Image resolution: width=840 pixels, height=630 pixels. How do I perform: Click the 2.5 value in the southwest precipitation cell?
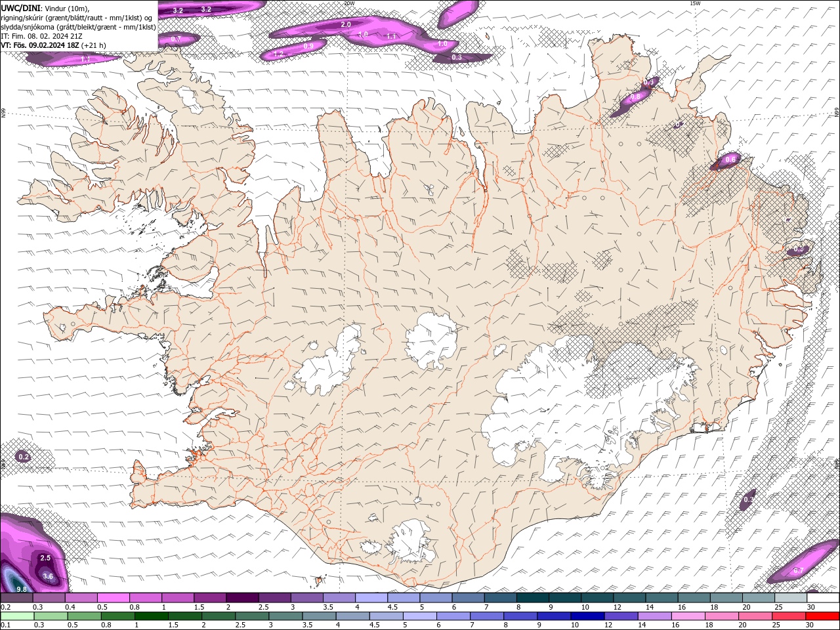point(45,558)
